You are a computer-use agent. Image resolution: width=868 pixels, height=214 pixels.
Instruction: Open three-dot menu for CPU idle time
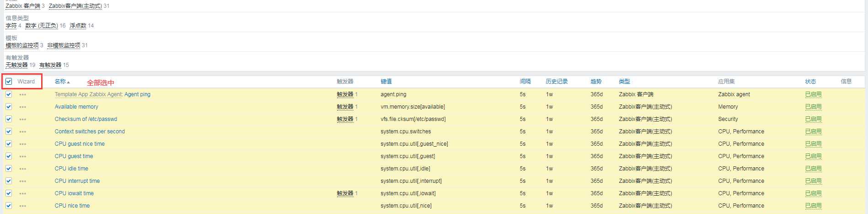coord(23,169)
